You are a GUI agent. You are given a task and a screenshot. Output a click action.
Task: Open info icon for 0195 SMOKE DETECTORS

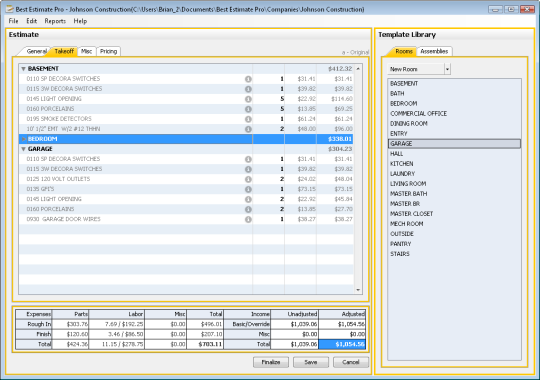click(x=248, y=119)
